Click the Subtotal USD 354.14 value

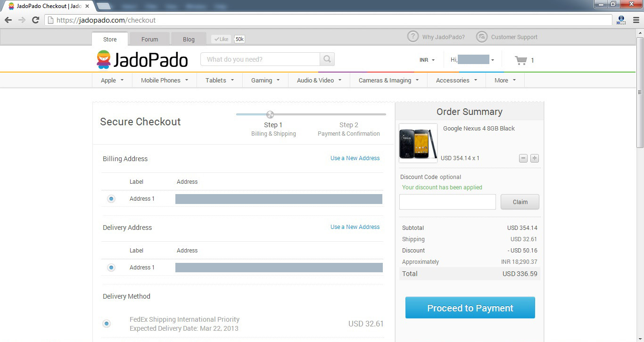click(522, 228)
